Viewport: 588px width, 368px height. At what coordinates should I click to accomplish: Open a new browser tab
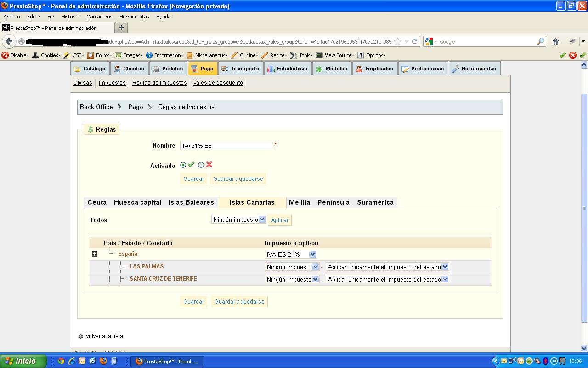(121, 28)
